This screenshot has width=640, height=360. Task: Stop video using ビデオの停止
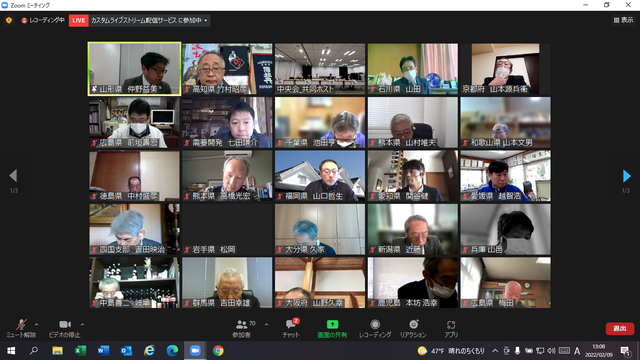tap(64, 329)
